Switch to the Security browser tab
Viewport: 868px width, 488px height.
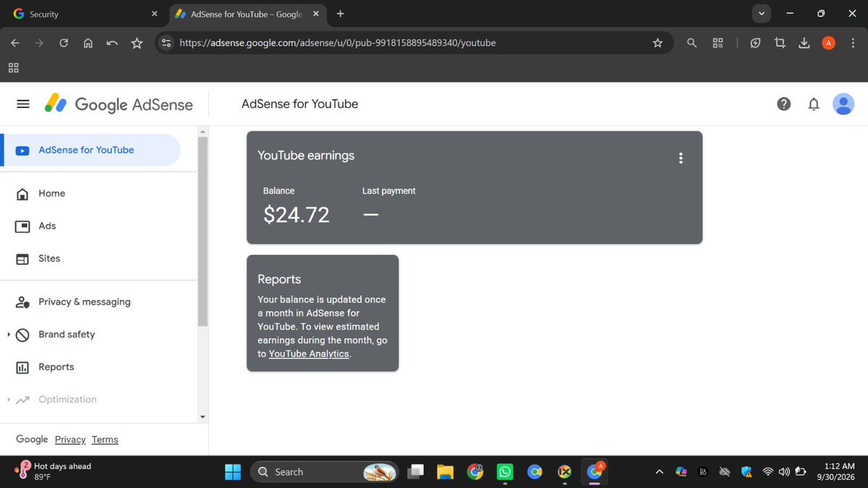pyautogui.click(x=83, y=14)
